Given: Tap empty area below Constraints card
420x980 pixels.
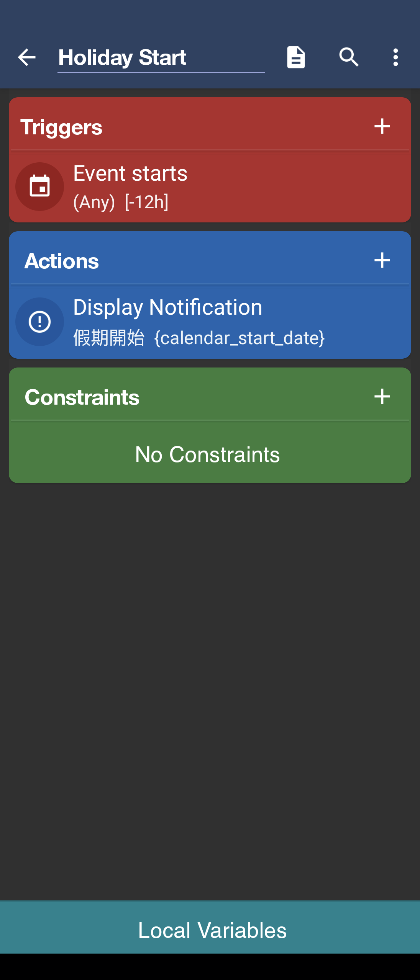Looking at the screenshot, I should click(210, 689).
